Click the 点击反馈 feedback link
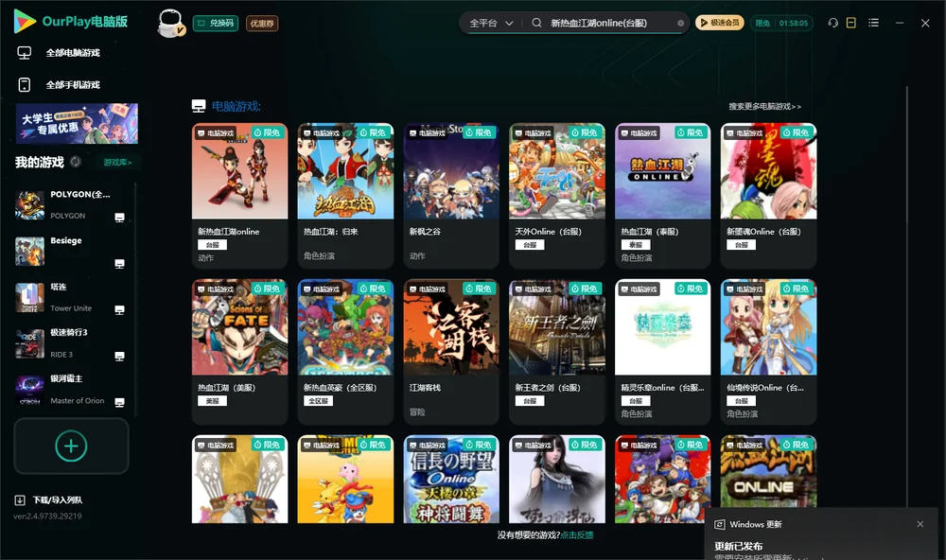946x560 pixels. click(x=577, y=534)
